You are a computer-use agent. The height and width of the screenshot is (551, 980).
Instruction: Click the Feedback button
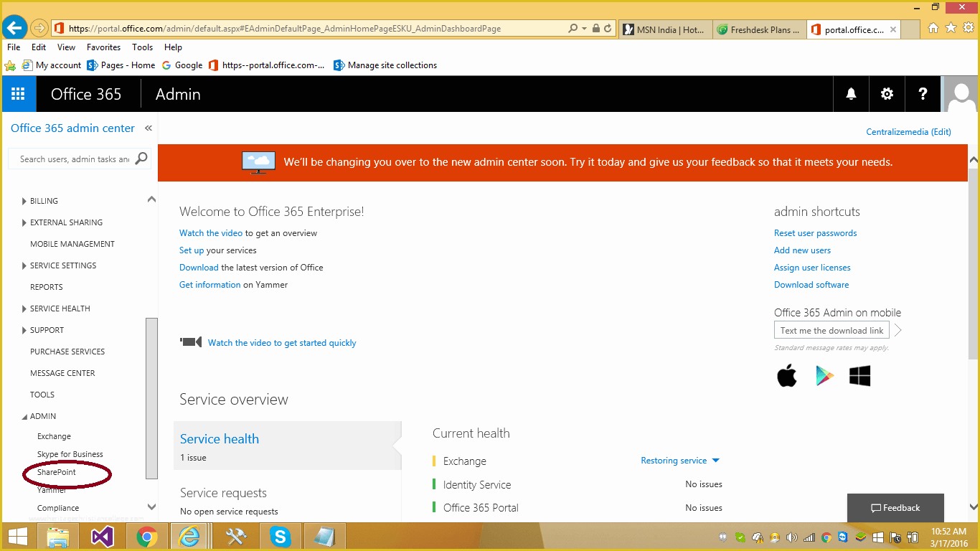895,508
